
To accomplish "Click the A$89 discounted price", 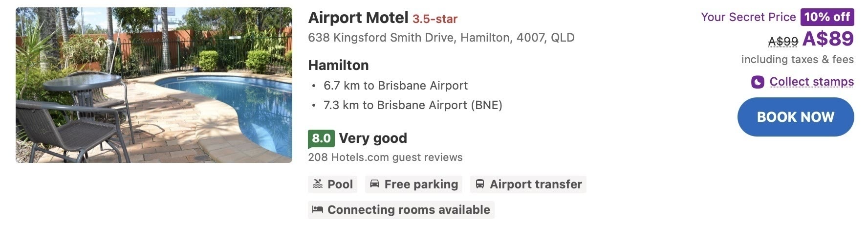I will click(x=828, y=39).
